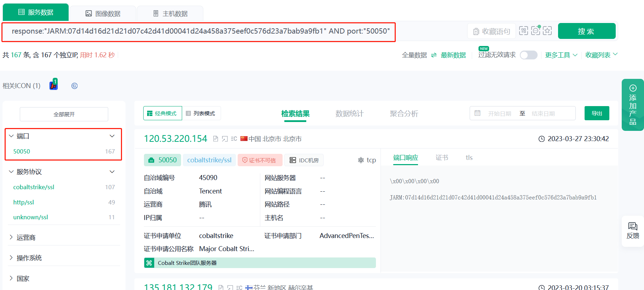This screenshot has height=290, width=644.
Task: Click the 导出 export button
Action: coord(597,114)
